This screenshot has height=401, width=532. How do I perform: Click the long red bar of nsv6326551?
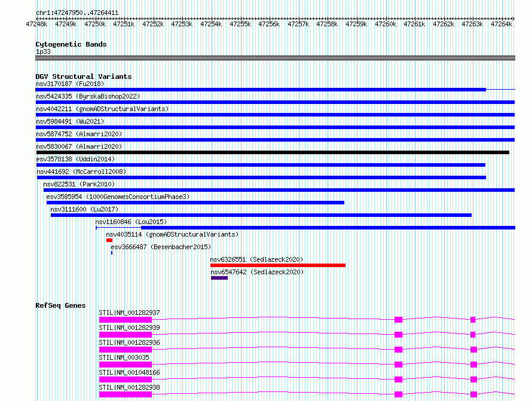[278, 265]
